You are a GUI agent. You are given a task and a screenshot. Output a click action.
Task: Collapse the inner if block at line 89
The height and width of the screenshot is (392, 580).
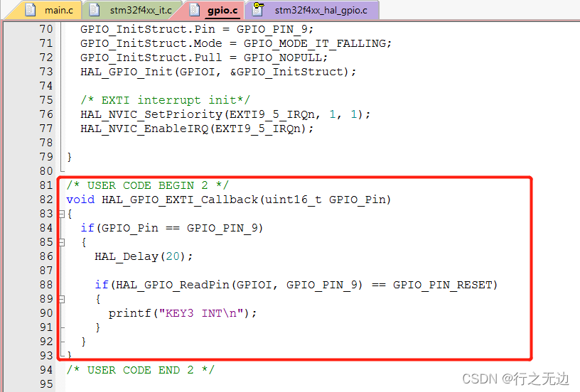click(62, 299)
